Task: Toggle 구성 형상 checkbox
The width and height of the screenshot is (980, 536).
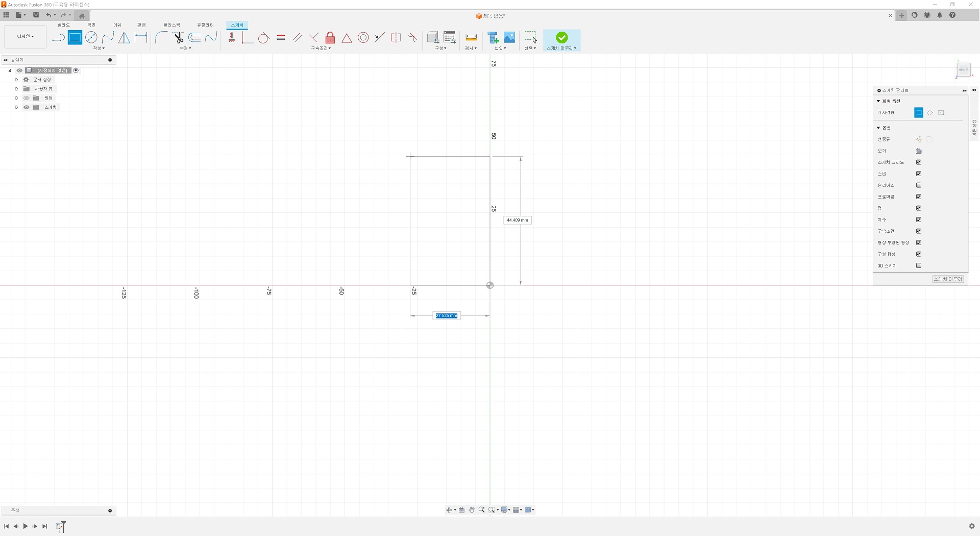Action: [x=919, y=254]
